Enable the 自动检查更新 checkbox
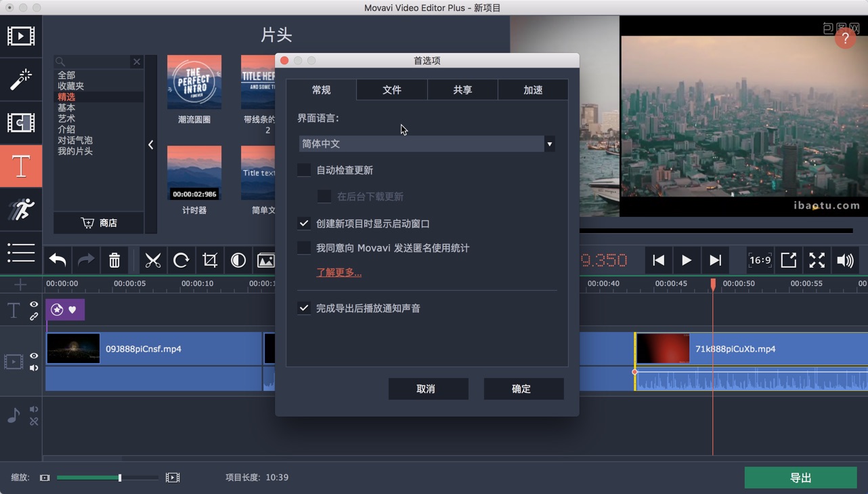This screenshot has height=494, width=868. tap(304, 169)
